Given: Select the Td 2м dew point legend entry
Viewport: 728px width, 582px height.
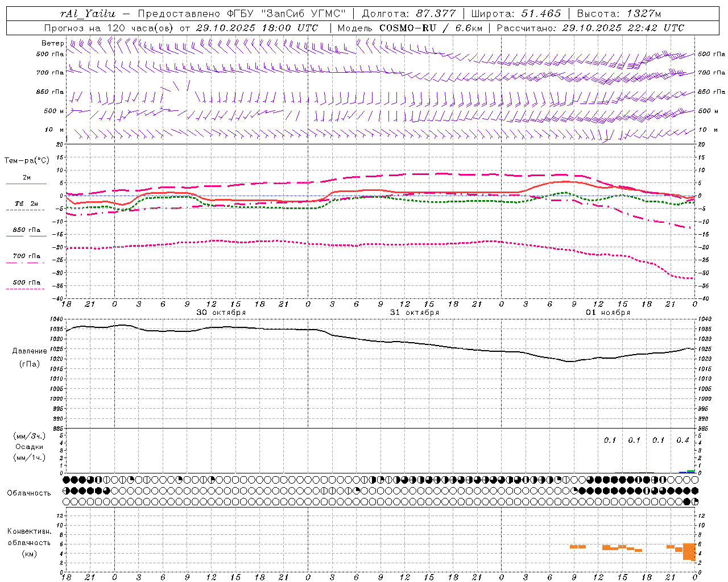Looking at the screenshot, I should pos(27,203).
